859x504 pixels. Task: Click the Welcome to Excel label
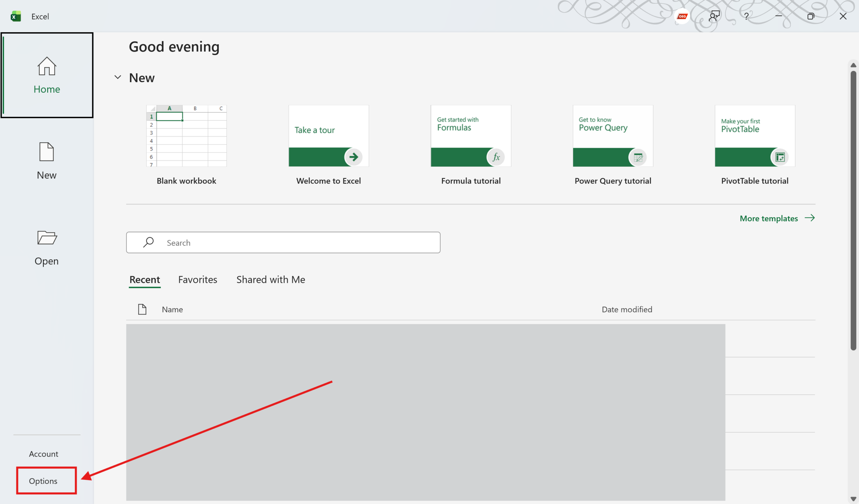coord(329,181)
